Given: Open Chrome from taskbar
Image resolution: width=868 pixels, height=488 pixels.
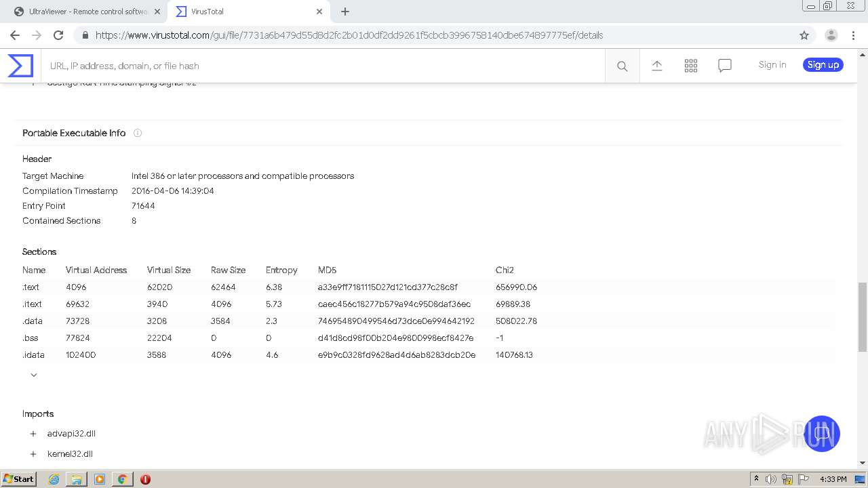Looking at the screenshot, I should (122, 479).
